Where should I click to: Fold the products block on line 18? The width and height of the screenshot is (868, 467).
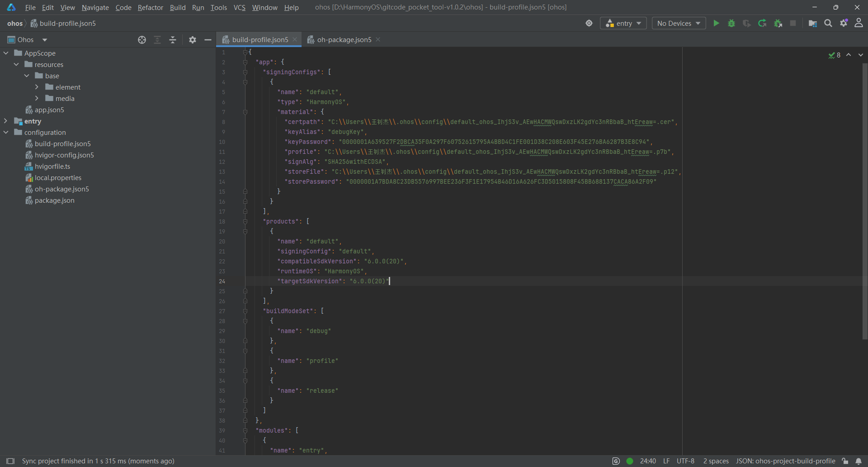point(245,221)
